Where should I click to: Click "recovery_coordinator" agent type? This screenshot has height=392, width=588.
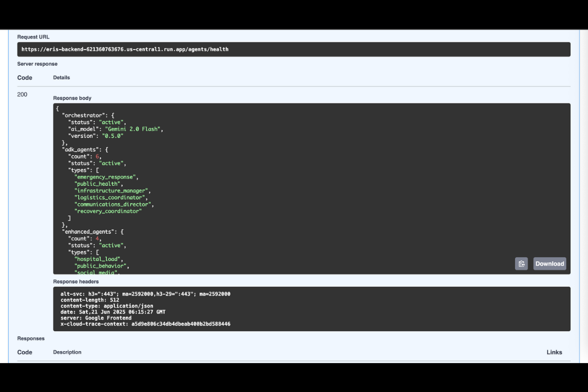[108, 211]
